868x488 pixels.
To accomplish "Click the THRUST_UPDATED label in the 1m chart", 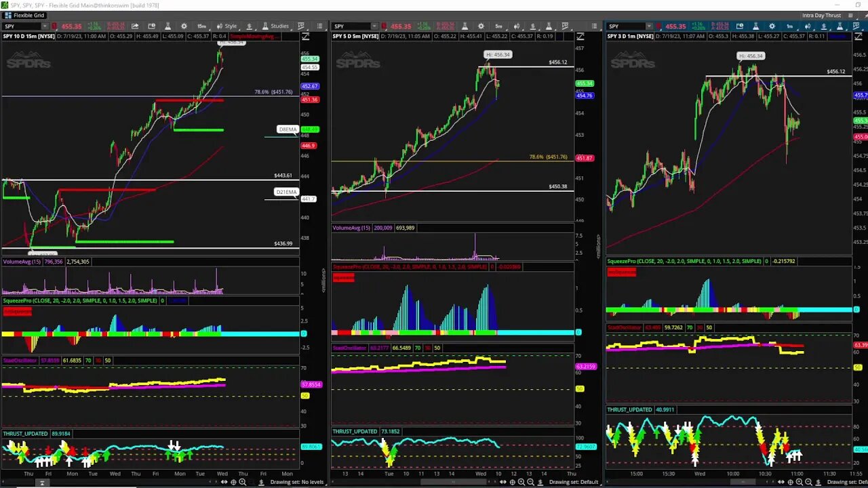I will 629,409.
